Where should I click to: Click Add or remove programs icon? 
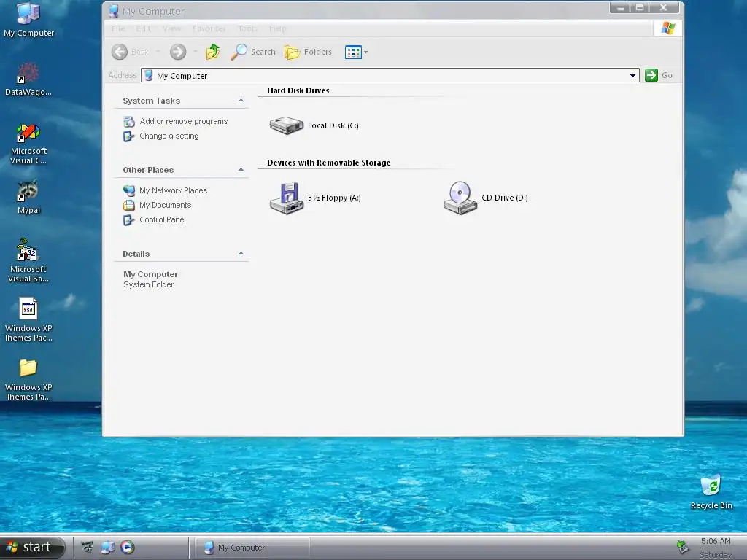coord(128,122)
